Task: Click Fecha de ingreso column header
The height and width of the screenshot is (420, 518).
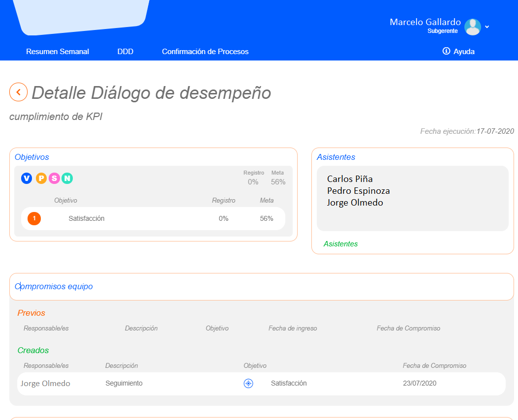Action: point(293,328)
